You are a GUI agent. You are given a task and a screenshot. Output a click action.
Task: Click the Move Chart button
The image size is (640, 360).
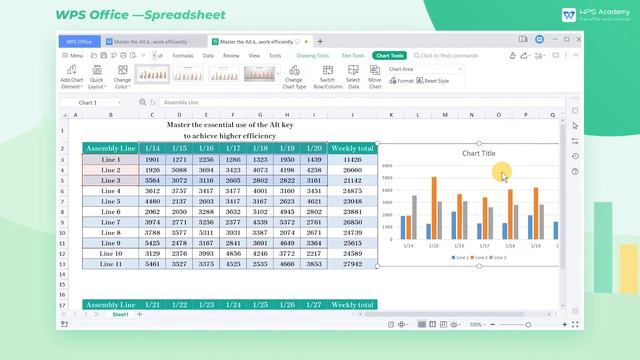point(375,76)
